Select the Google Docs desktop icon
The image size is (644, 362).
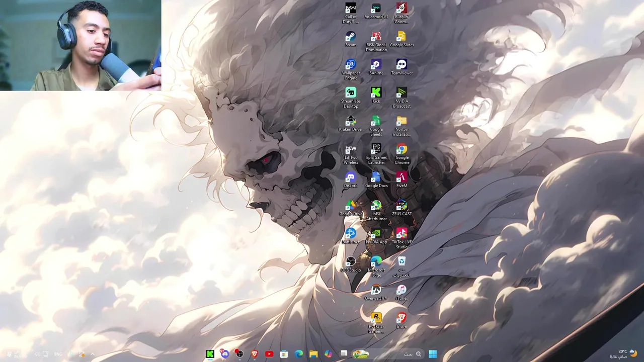[376, 180]
